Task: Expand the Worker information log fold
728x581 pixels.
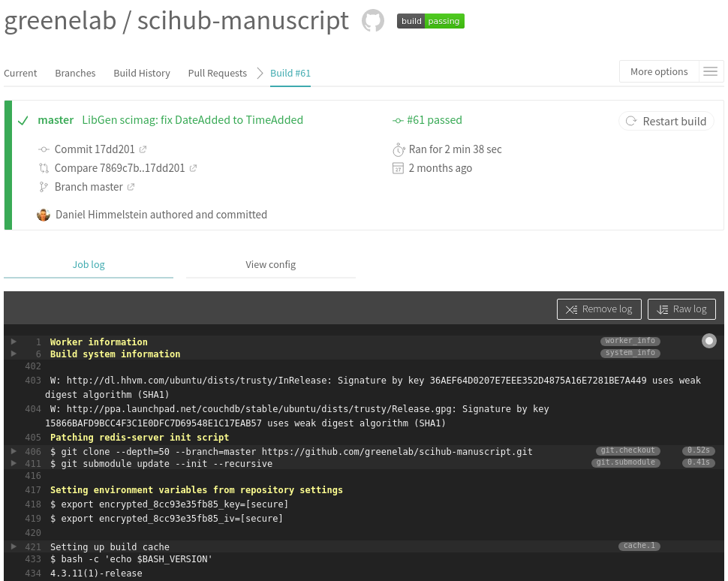Action: point(14,342)
